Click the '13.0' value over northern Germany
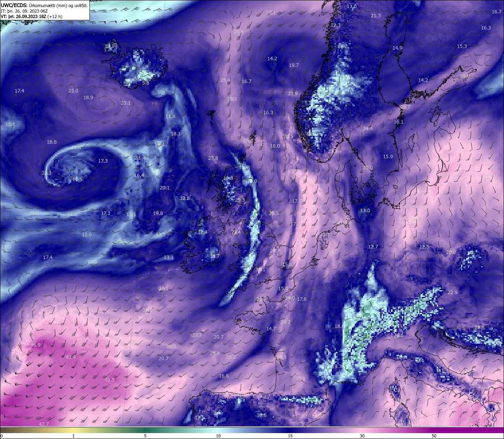Viewport: 504px width, 439px height. point(365,211)
